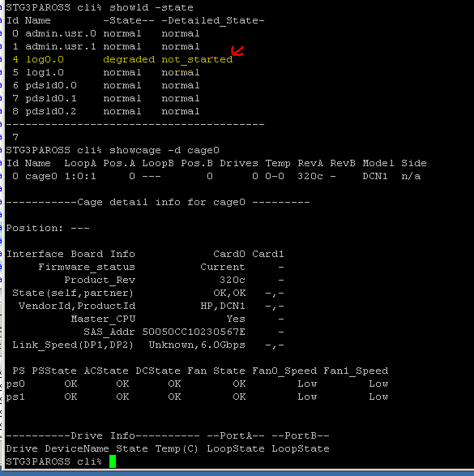Screen dimensions: 474x476
Task: Click the yellow 'degraded' state text
Action: (x=129, y=59)
